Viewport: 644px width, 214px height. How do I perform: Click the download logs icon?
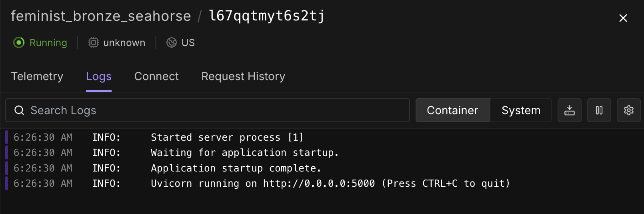(x=569, y=110)
